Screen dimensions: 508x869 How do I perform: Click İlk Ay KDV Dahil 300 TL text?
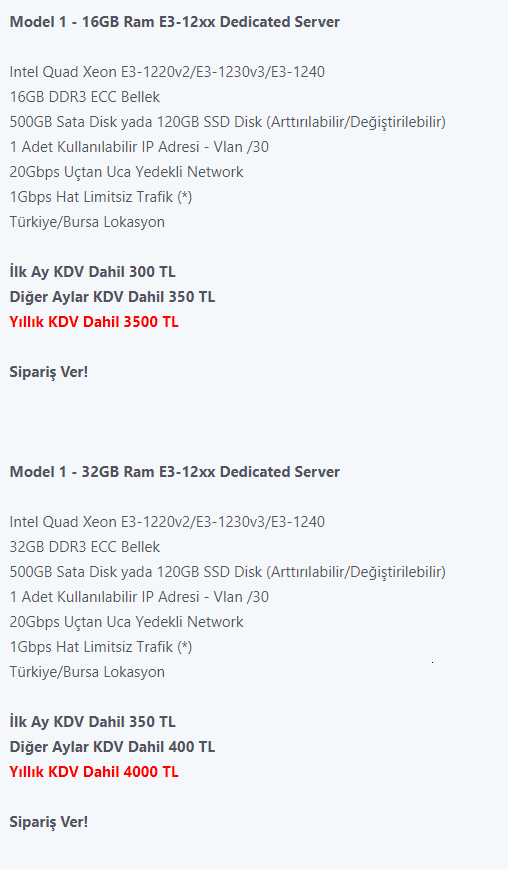93,272
